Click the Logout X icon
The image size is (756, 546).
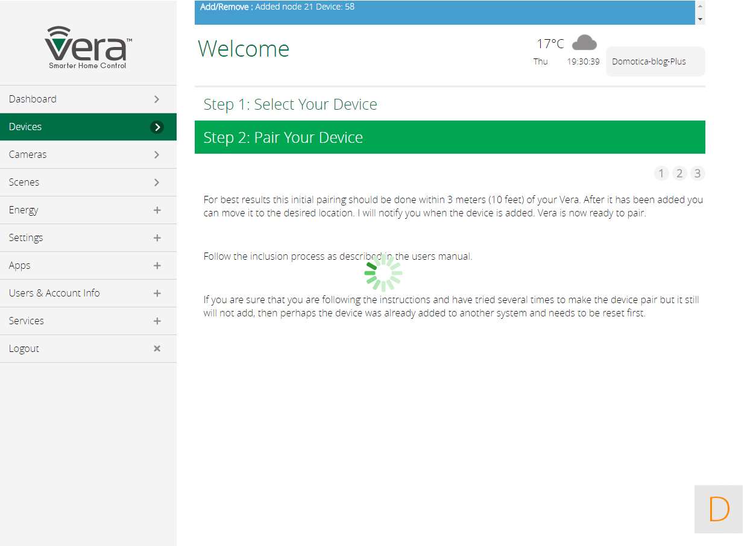pyautogui.click(x=157, y=348)
